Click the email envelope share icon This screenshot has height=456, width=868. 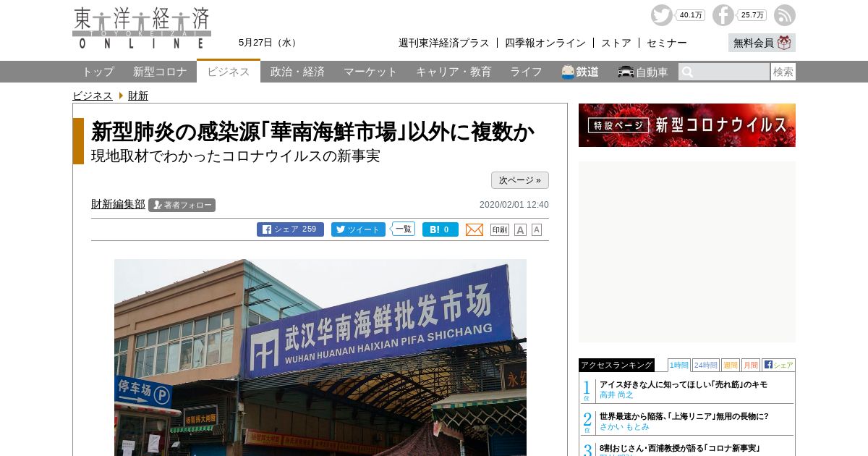point(475,229)
